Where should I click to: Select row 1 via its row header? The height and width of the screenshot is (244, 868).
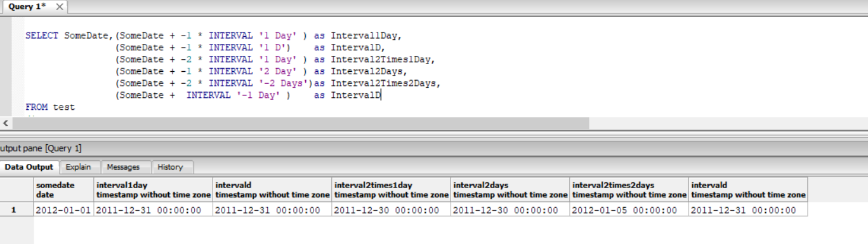pyautogui.click(x=16, y=210)
